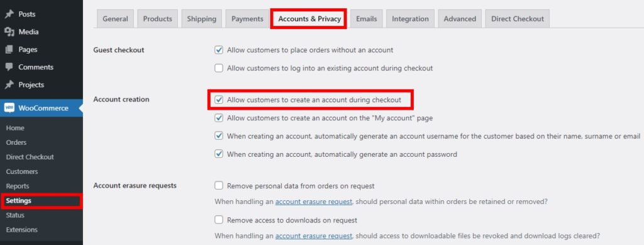This screenshot has width=644, height=245.
Task: Enable login to existing account during checkout
Action: (219, 68)
